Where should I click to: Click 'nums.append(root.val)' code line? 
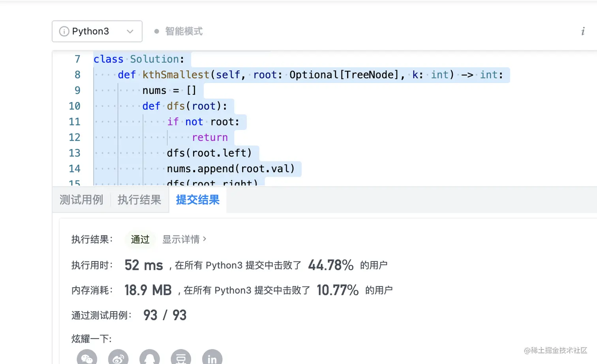[x=231, y=169]
